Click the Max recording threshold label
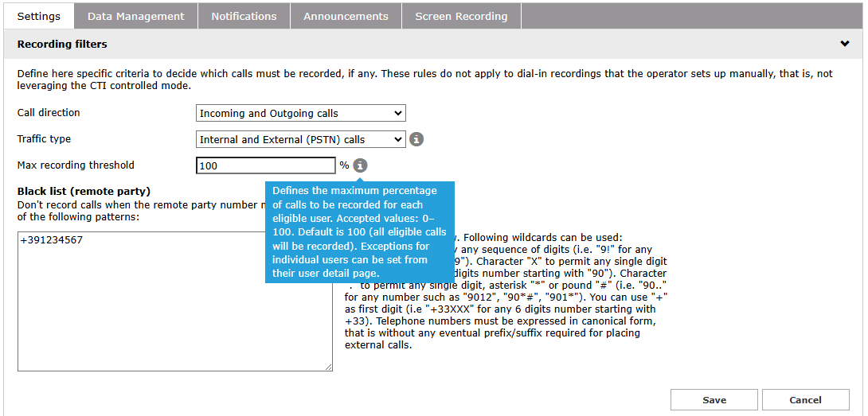This screenshot has height=416, width=868. 76,165
